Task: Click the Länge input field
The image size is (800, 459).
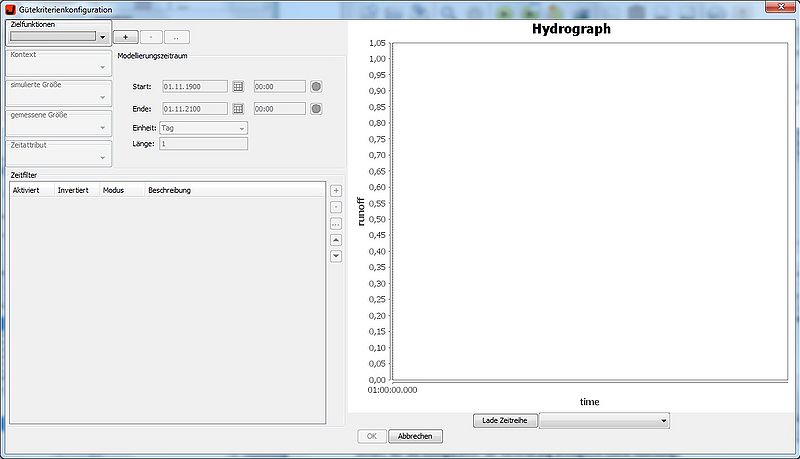Action: [203, 144]
